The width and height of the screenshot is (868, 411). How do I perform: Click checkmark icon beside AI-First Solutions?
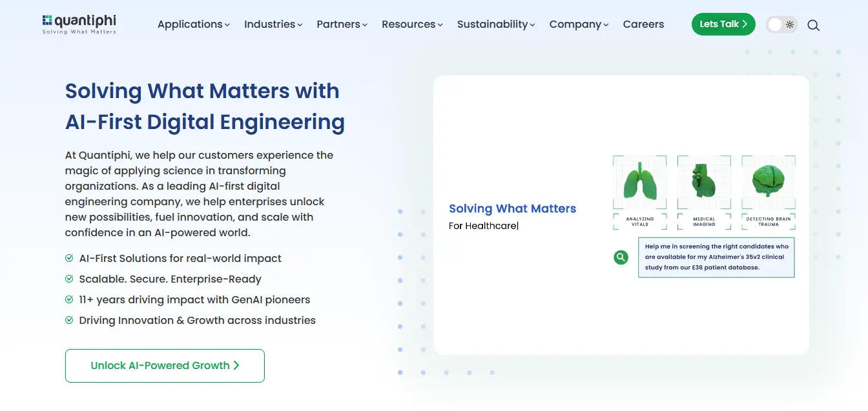coord(69,258)
